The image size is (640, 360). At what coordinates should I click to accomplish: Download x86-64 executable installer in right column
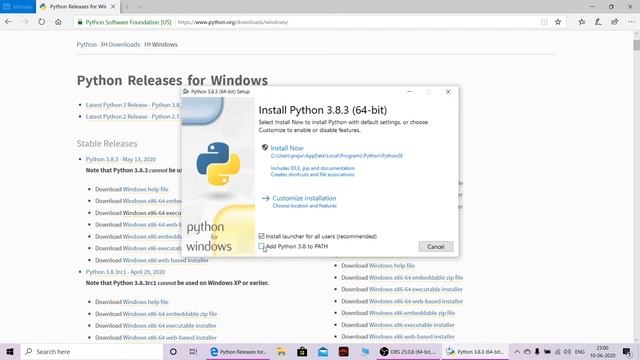(416, 289)
